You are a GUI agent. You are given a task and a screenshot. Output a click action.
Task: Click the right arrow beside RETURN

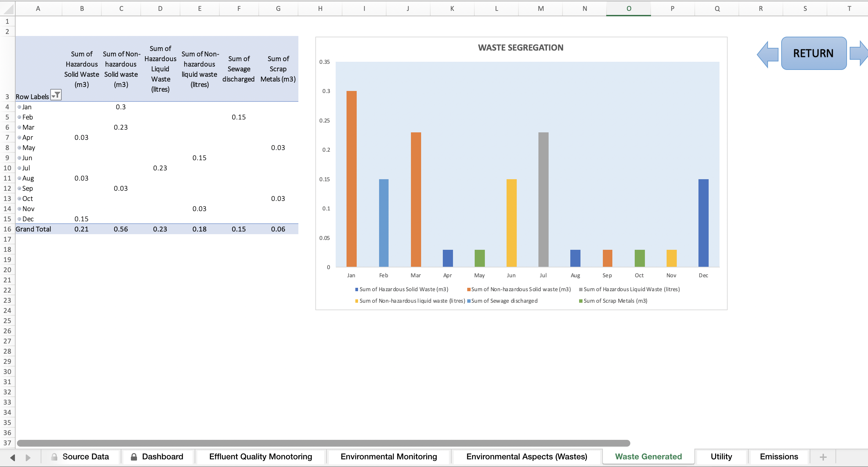pos(859,54)
